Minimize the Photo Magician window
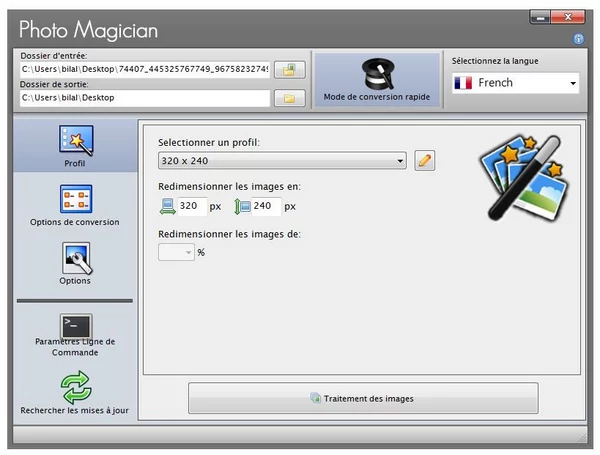The height and width of the screenshot is (455, 600). (540, 17)
